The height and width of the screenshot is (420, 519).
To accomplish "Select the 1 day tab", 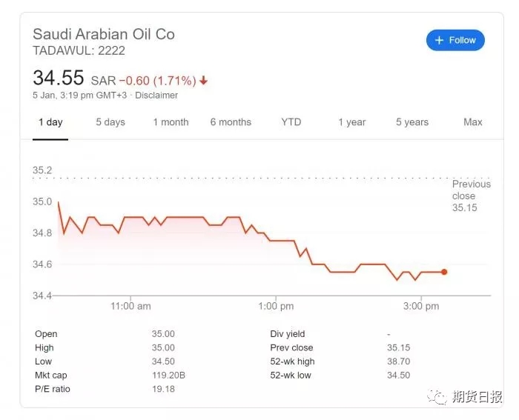I will click(50, 122).
